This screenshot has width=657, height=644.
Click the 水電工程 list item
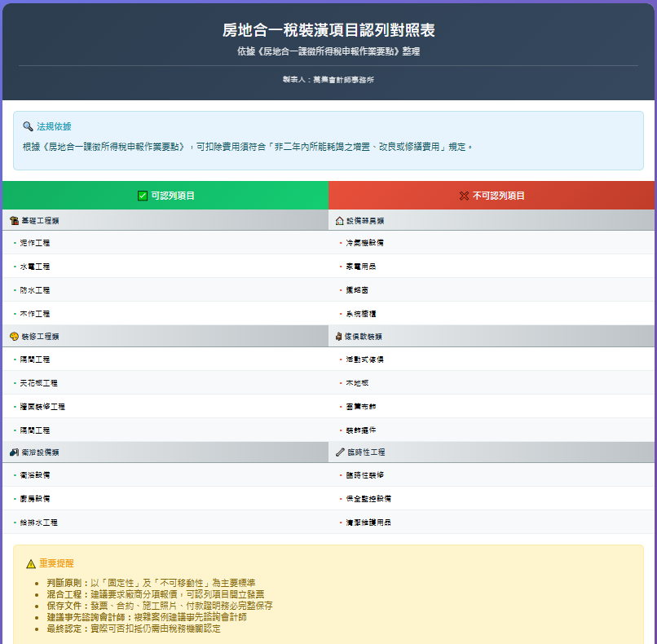click(35, 267)
